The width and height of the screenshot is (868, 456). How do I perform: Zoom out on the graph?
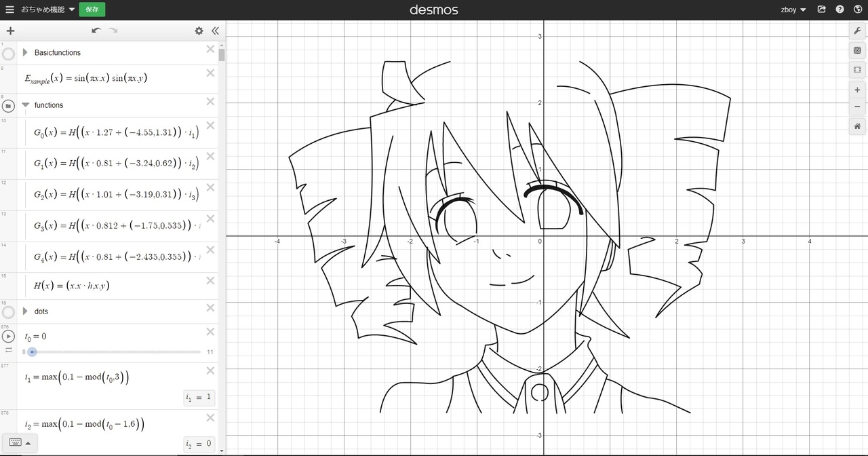point(857,107)
